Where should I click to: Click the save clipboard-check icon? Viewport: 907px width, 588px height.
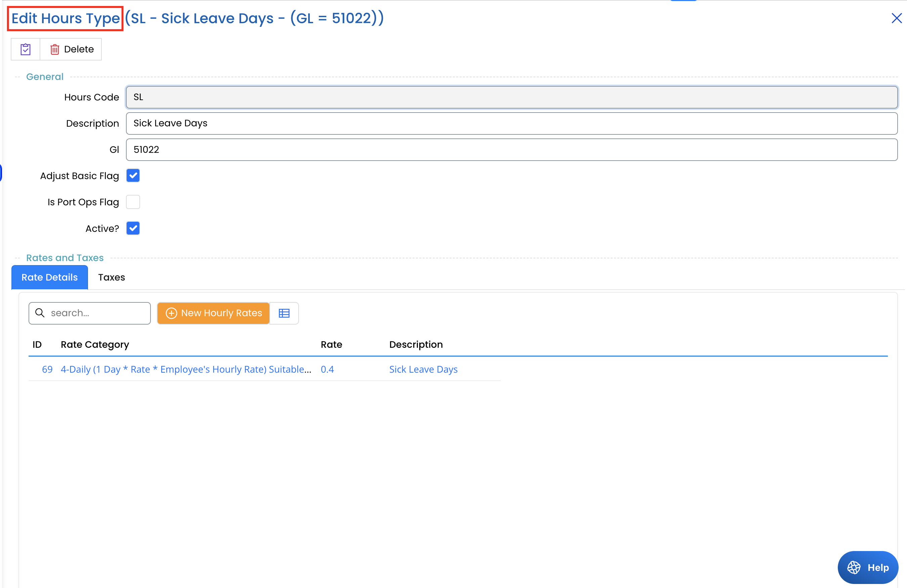pos(26,49)
